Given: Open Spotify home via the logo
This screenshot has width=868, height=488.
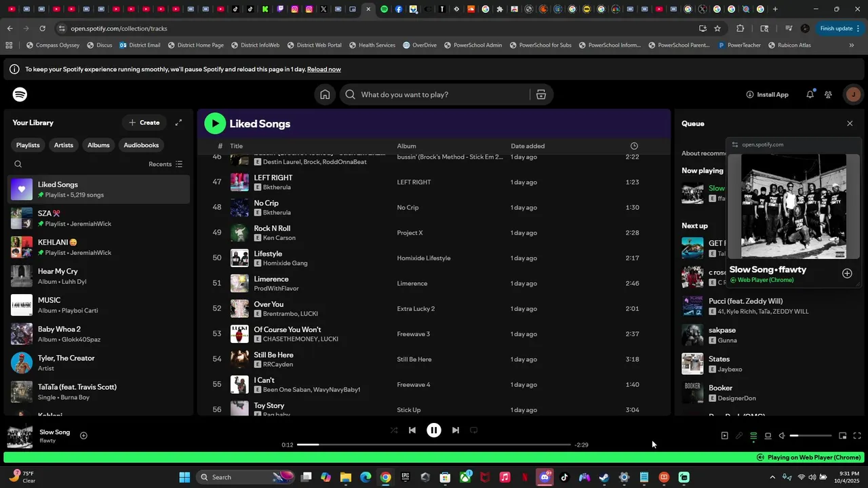Looking at the screenshot, I should coord(20,94).
